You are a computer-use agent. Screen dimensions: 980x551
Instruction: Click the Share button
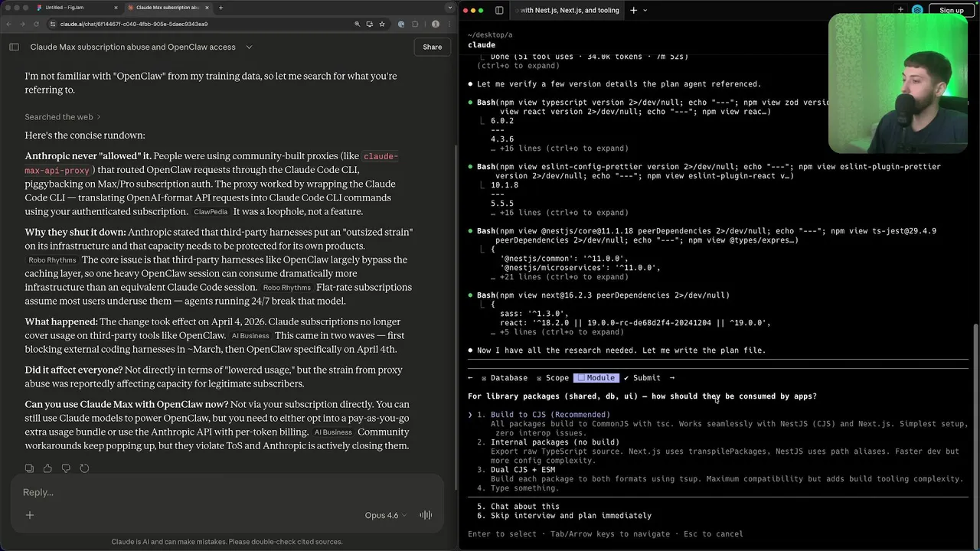tap(433, 47)
